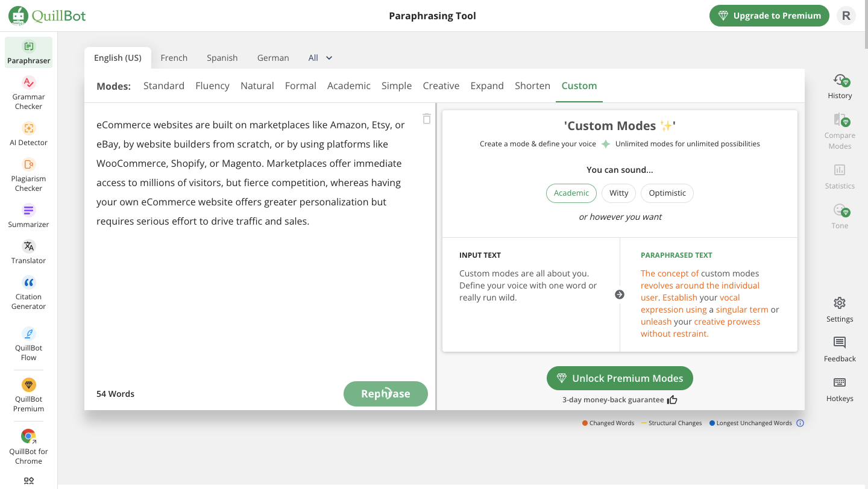Choose the Optimistic voice chip
Screen dimensions: 868x489
[667, 193]
